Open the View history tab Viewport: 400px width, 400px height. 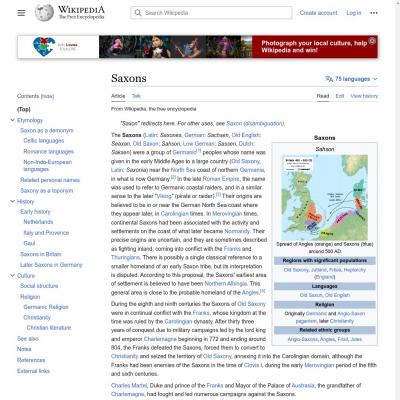(364, 96)
